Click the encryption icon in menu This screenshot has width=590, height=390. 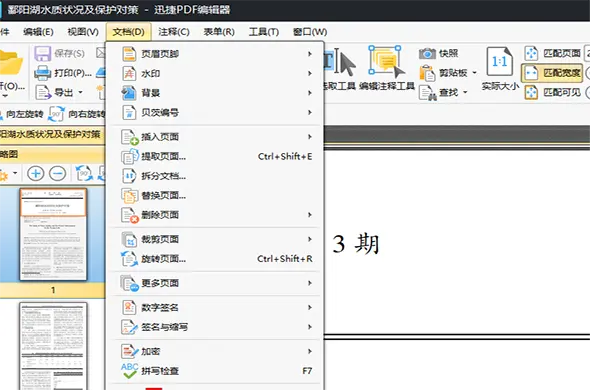130,351
